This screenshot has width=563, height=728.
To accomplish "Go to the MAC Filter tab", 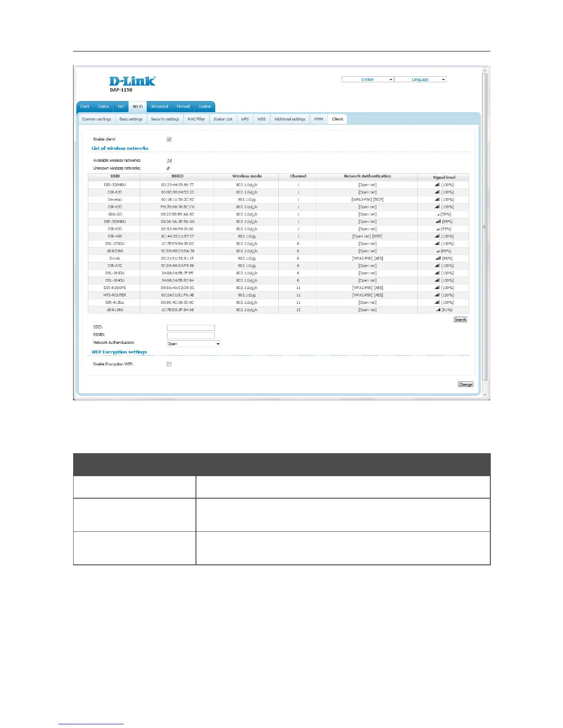I will pos(196,119).
